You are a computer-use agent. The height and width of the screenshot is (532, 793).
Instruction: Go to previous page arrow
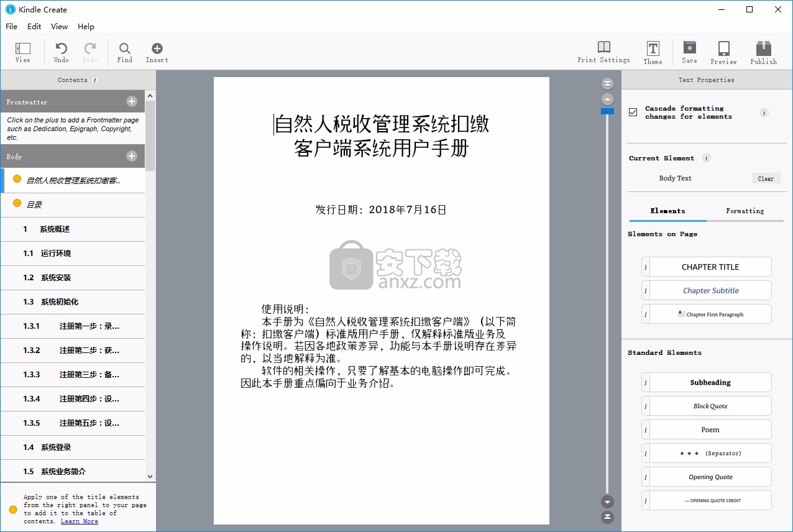[608, 99]
